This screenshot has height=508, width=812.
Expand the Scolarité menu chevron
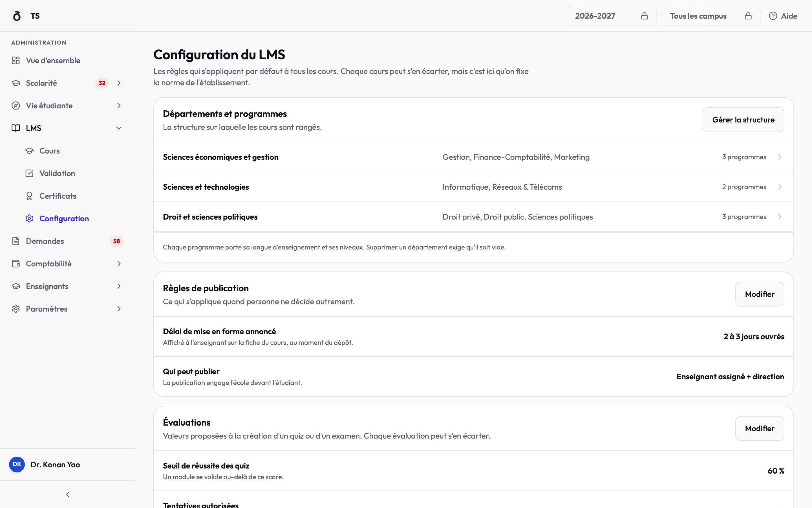119,83
